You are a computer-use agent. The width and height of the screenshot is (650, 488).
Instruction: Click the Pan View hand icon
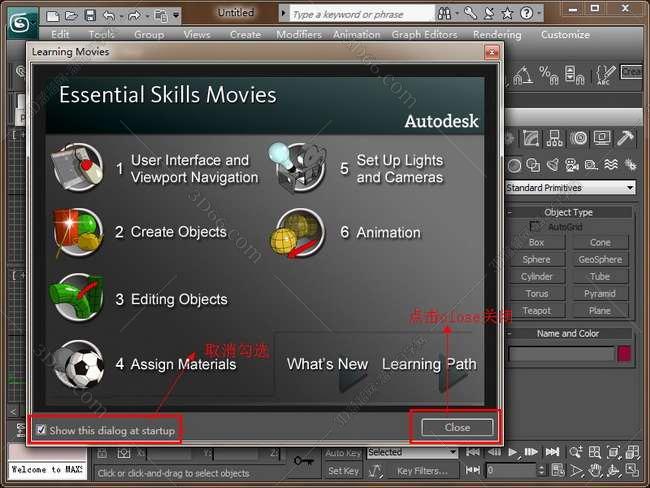tap(595, 471)
